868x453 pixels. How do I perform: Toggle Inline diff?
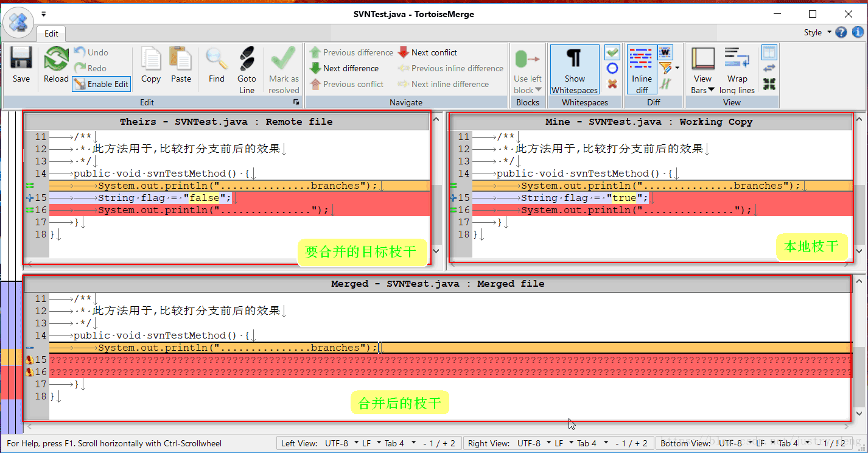642,70
